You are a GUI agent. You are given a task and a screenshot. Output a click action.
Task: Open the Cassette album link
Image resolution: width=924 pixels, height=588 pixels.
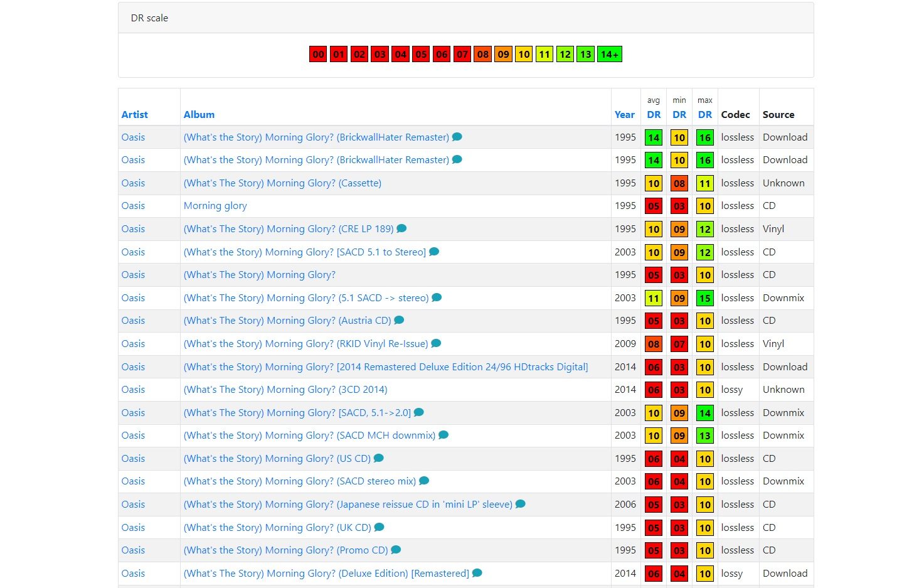(x=282, y=183)
